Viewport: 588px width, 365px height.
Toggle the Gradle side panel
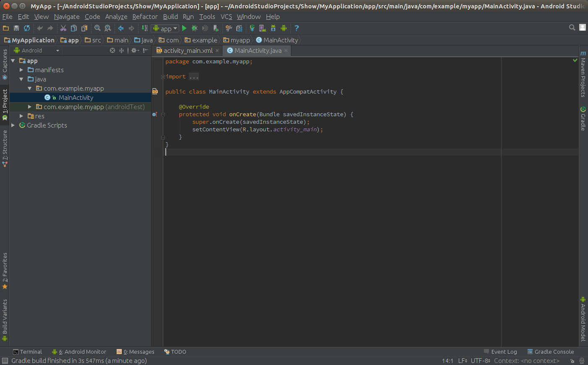(583, 119)
